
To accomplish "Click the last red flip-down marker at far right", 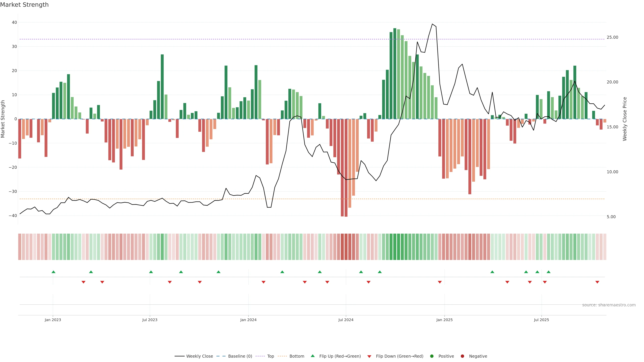I will [x=597, y=282].
